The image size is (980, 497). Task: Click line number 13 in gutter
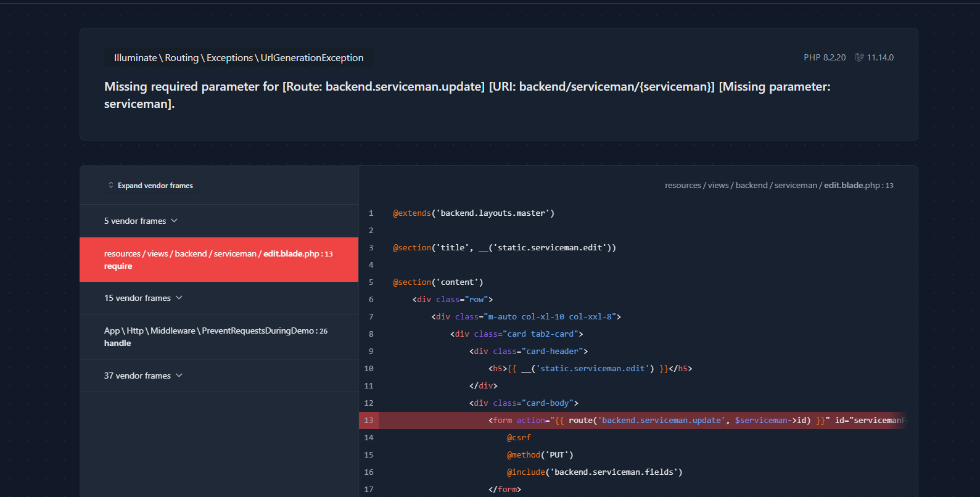pyautogui.click(x=369, y=420)
